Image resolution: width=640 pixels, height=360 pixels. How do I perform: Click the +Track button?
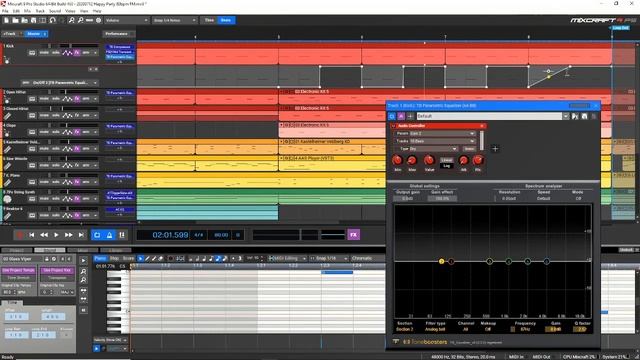coord(9,34)
